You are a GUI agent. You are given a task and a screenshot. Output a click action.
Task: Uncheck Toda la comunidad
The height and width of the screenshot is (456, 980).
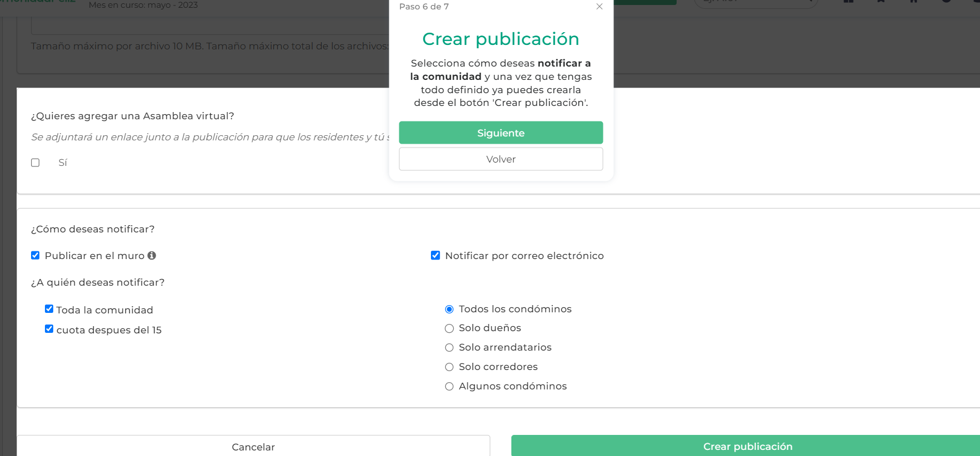49,309
